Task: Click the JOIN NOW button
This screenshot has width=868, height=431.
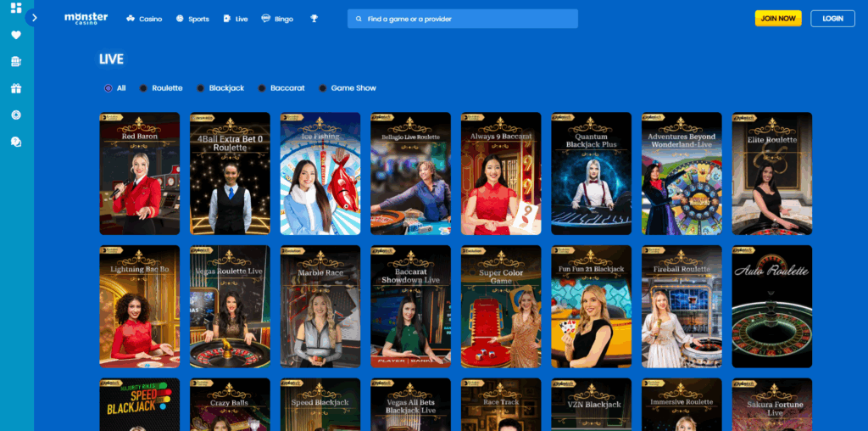Action: [x=778, y=19]
